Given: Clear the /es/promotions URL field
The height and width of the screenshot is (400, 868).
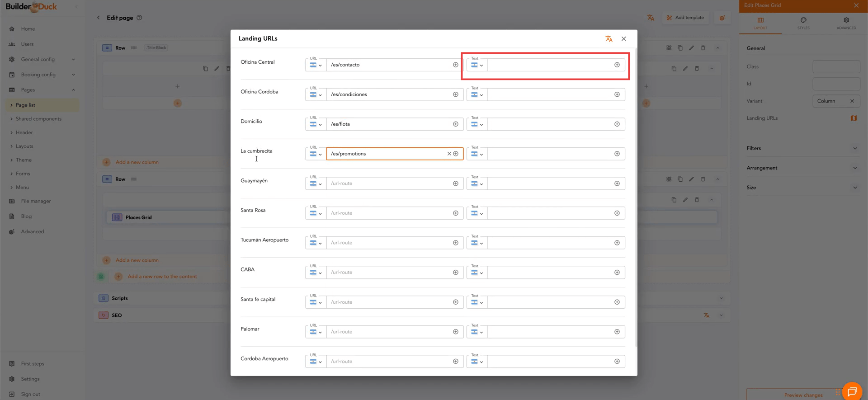Looking at the screenshot, I should pos(449,154).
